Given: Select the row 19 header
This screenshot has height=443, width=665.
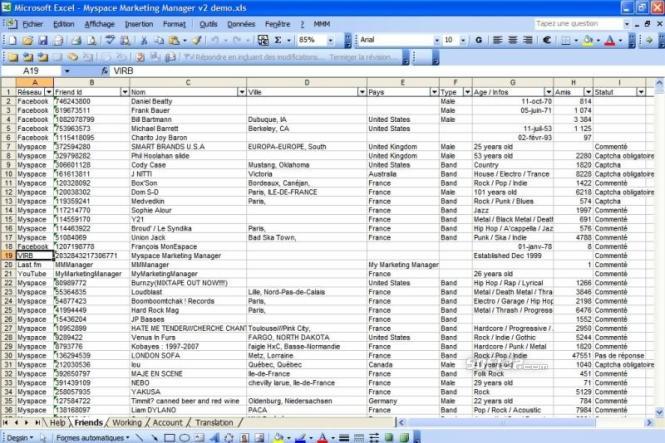Looking at the screenshot, I should (8, 256).
